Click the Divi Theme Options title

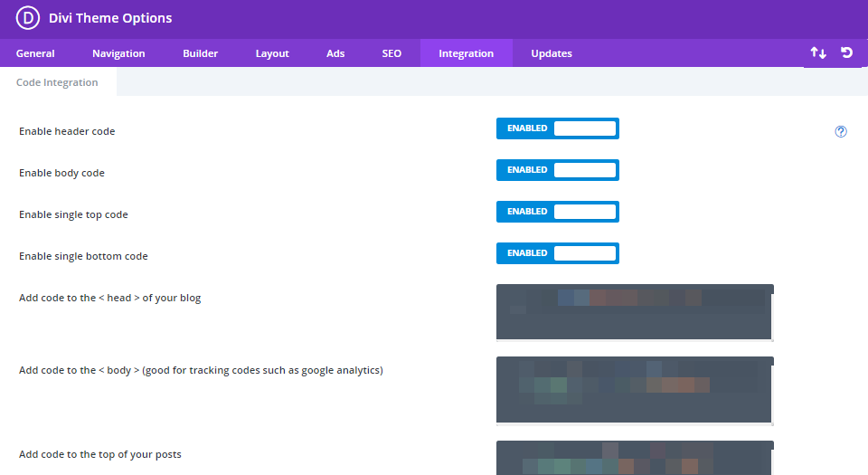coord(110,18)
